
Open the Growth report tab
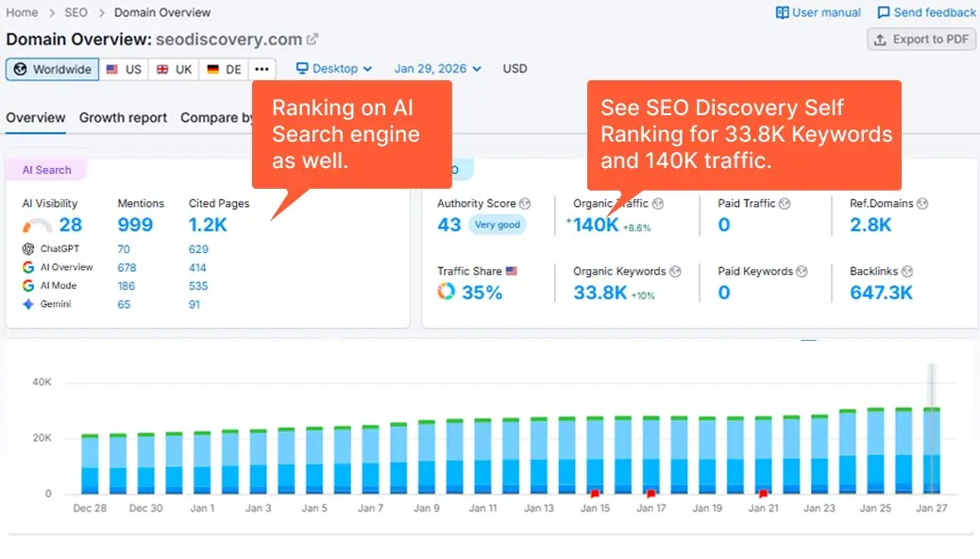pos(123,117)
